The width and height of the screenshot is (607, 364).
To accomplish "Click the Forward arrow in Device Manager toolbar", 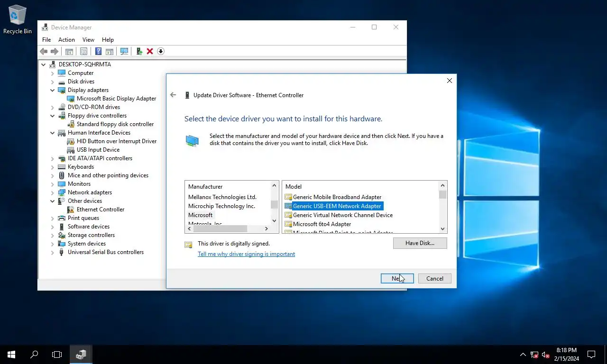I will point(55,51).
